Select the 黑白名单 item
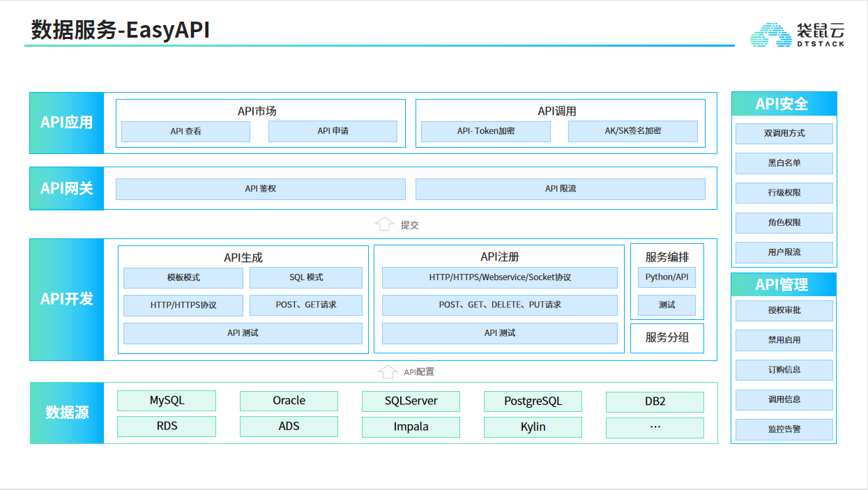Screen dimensions: 868x490 (x=784, y=163)
